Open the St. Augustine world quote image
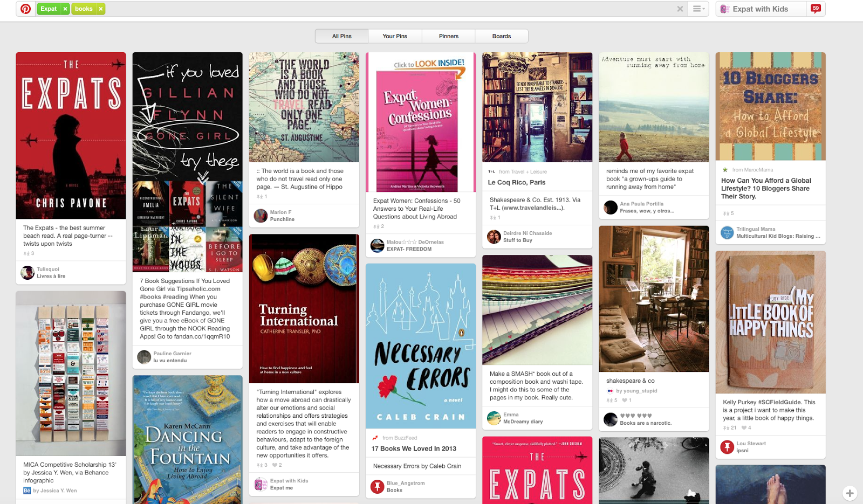Screen dimensions: 863x504 [x=304, y=107]
